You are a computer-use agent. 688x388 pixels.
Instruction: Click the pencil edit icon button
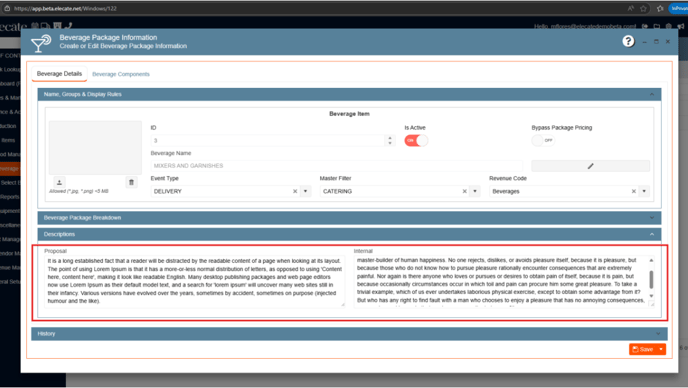590,166
